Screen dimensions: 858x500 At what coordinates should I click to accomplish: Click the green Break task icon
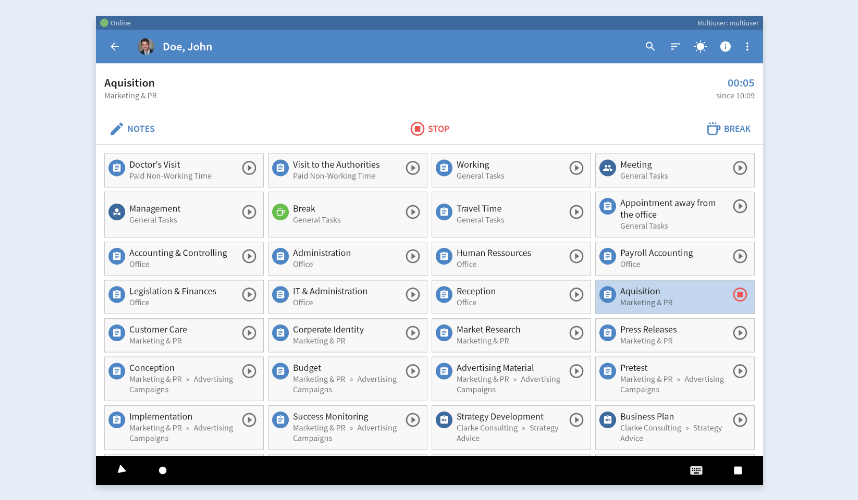280,212
